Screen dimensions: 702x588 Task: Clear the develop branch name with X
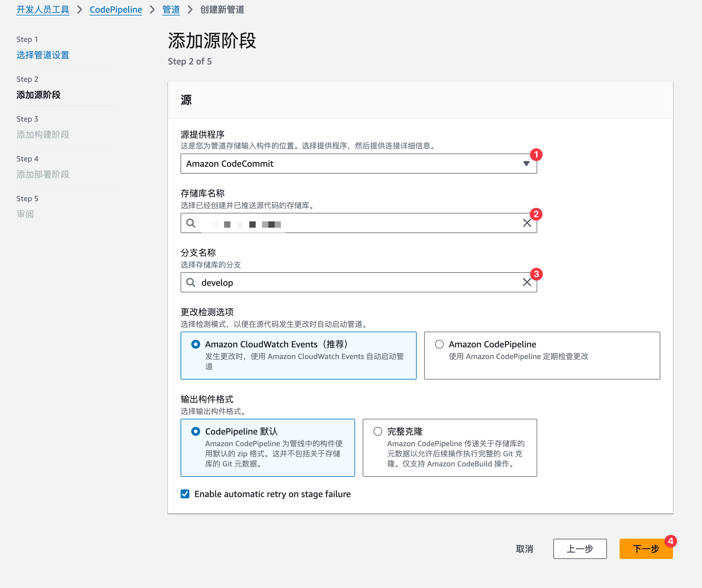[x=527, y=282]
